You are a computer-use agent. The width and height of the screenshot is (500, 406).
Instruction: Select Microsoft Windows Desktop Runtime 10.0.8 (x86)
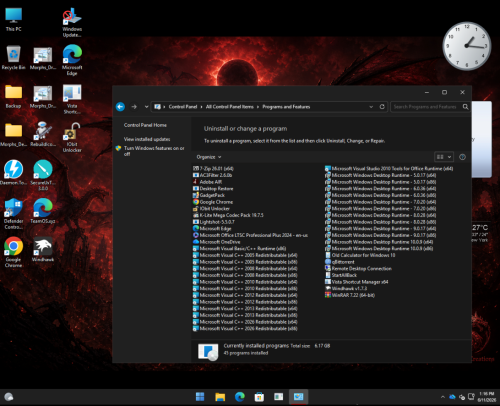pos(379,248)
